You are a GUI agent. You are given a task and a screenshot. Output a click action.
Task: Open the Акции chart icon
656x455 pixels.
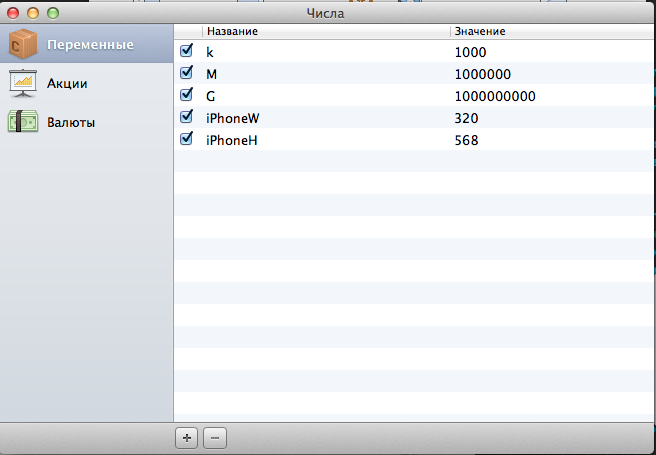coord(23,83)
